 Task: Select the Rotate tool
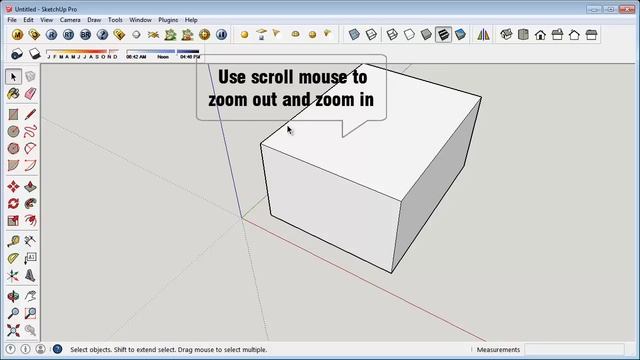13,203
